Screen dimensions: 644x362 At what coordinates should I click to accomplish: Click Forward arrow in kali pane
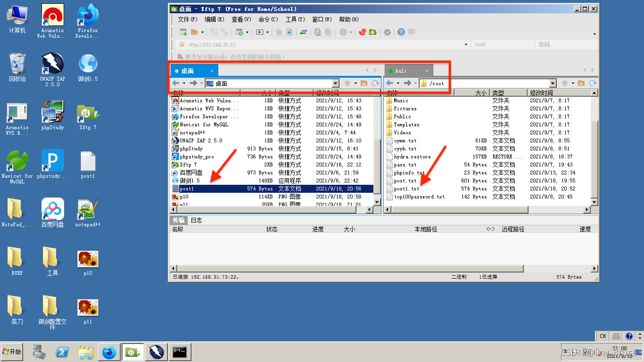(x=407, y=83)
